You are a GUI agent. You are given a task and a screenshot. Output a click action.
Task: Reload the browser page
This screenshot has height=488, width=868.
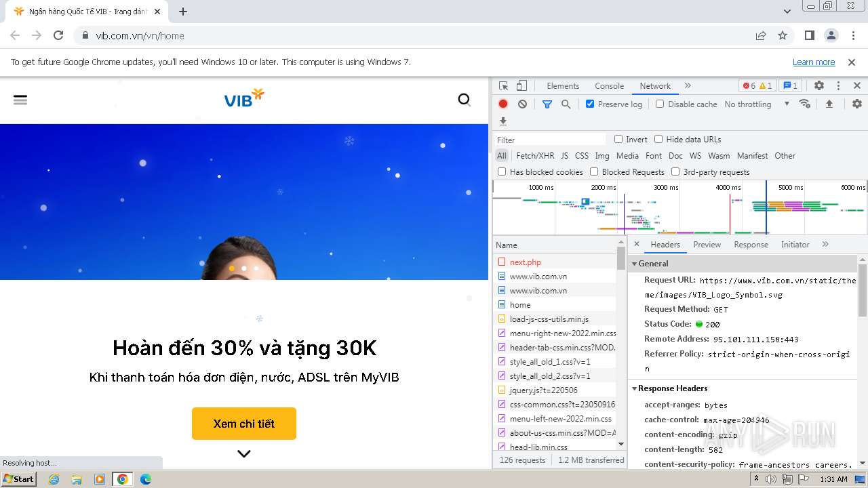coord(58,35)
